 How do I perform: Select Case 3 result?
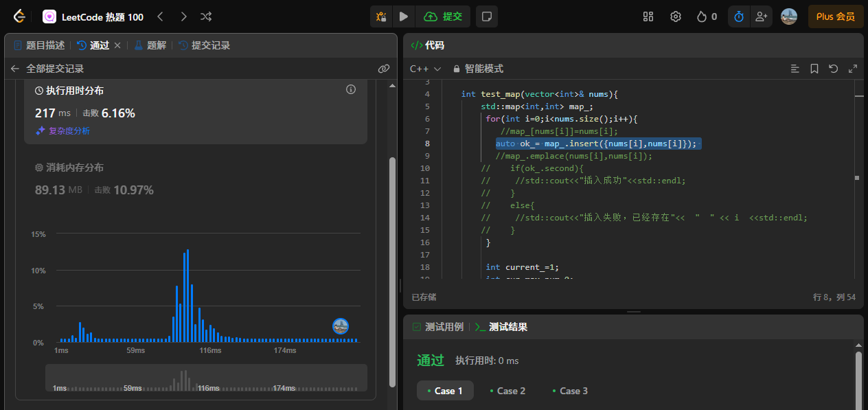click(x=570, y=391)
